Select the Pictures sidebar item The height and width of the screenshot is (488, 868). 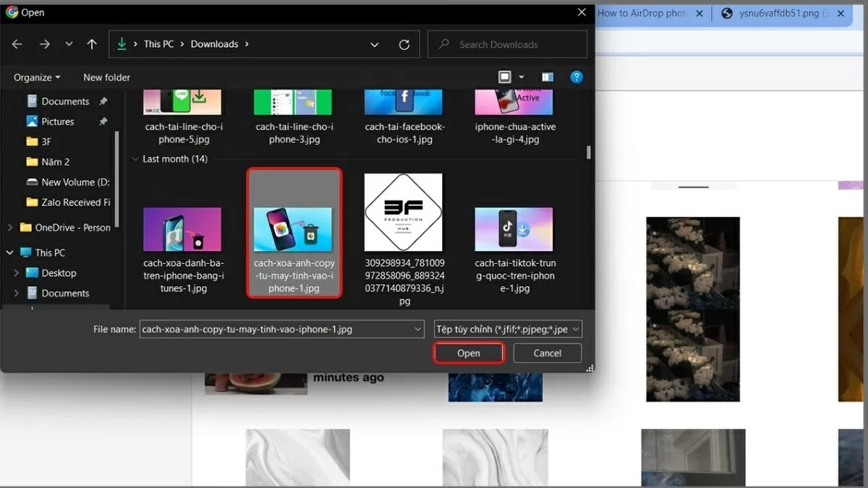coord(56,121)
